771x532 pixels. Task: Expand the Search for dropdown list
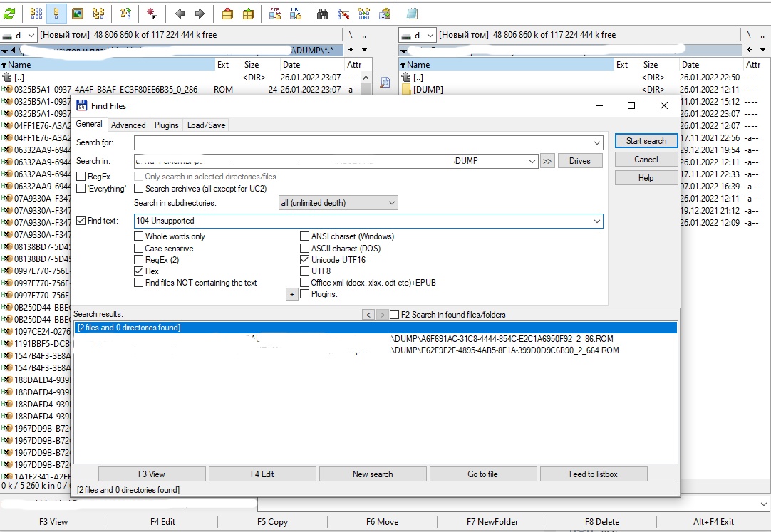click(x=597, y=142)
